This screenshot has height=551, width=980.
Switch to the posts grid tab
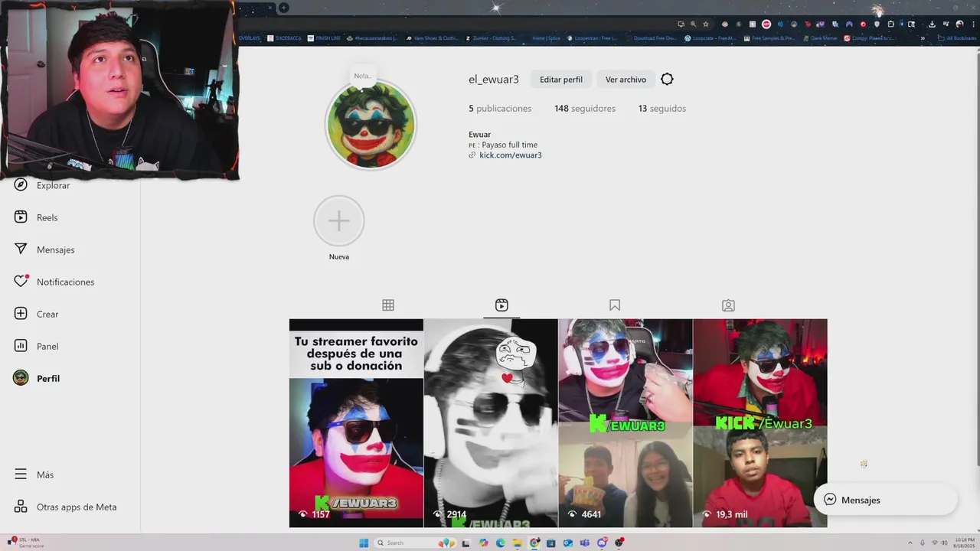pyautogui.click(x=388, y=305)
